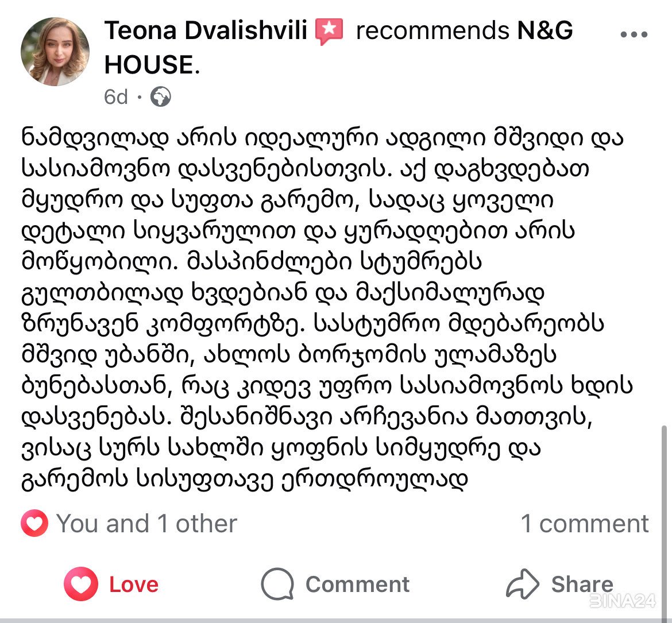672x623 pixels.
Task: Click the Comment button label
Action: (x=357, y=585)
